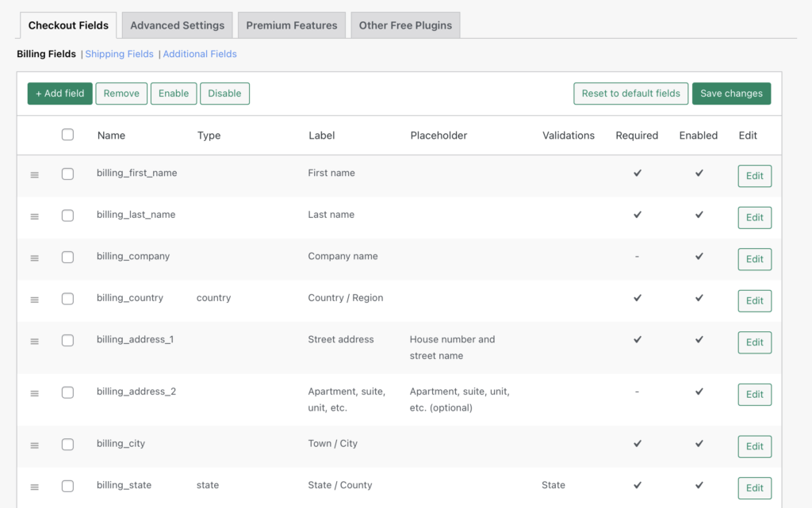Check the billing_company row checkbox
The height and width of the screenshot is (508, 812).
pos(67,257)
